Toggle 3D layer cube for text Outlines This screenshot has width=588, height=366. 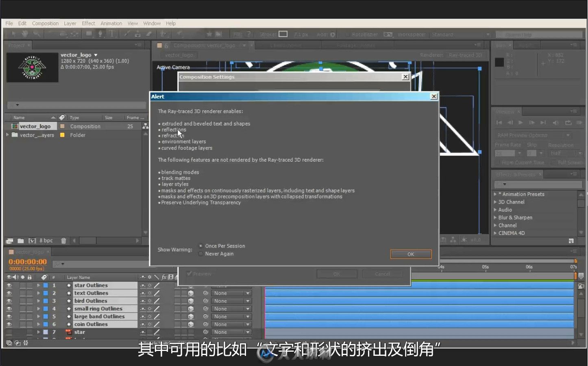pos(191,293)
